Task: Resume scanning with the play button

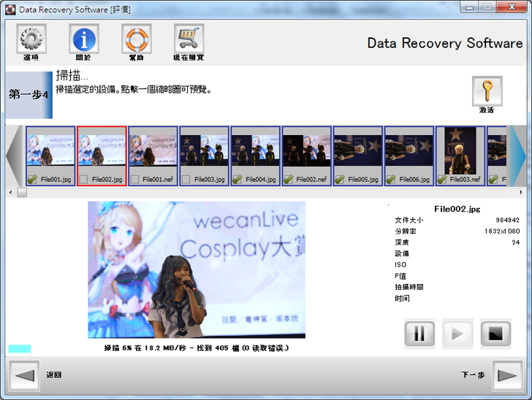Action: 457,334
